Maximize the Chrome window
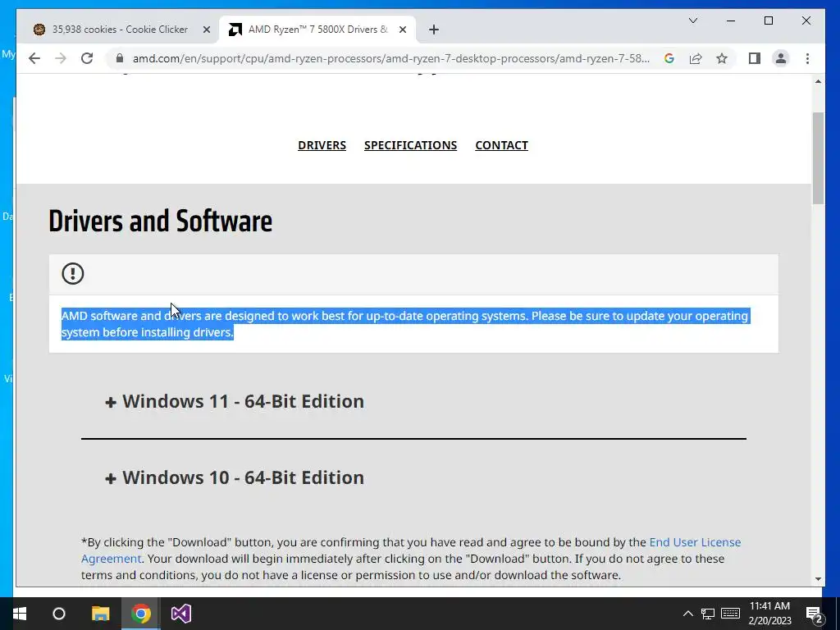Image resolution: width=840 pixels, height=630 pixels. [768, 21]
